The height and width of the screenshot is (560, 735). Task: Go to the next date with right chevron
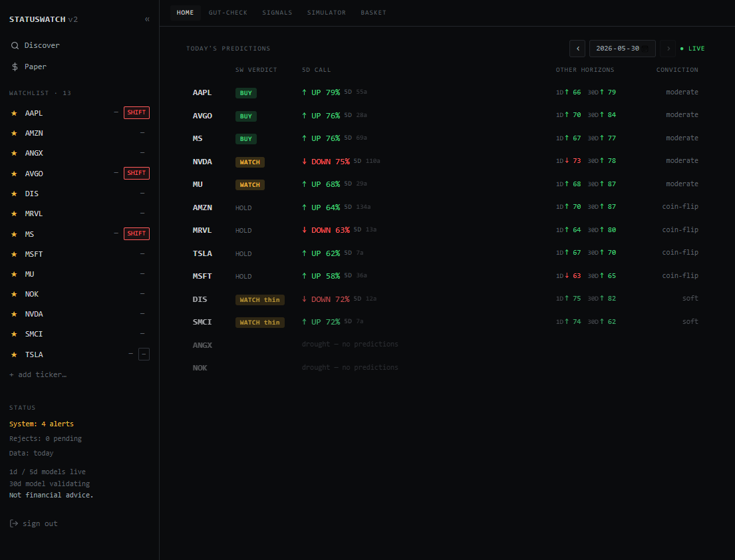point(668,49)
